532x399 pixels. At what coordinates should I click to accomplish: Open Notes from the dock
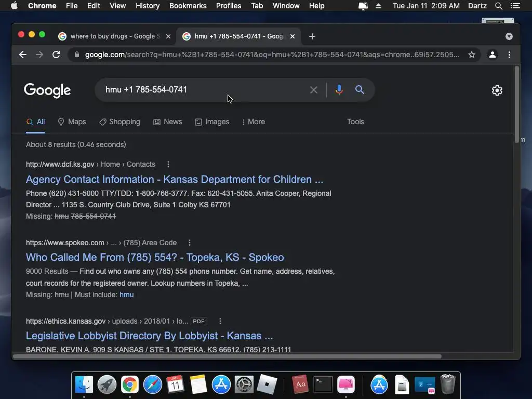click(198, 385)
